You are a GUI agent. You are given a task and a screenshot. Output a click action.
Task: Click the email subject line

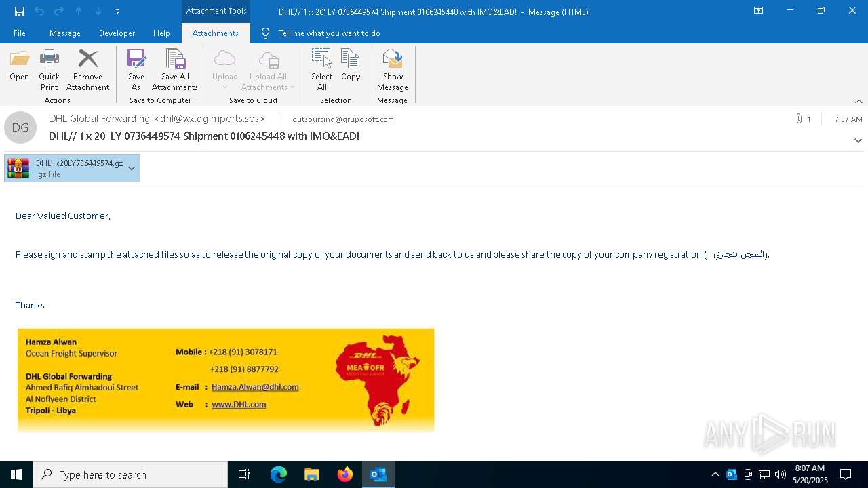[x=204, y=136]
